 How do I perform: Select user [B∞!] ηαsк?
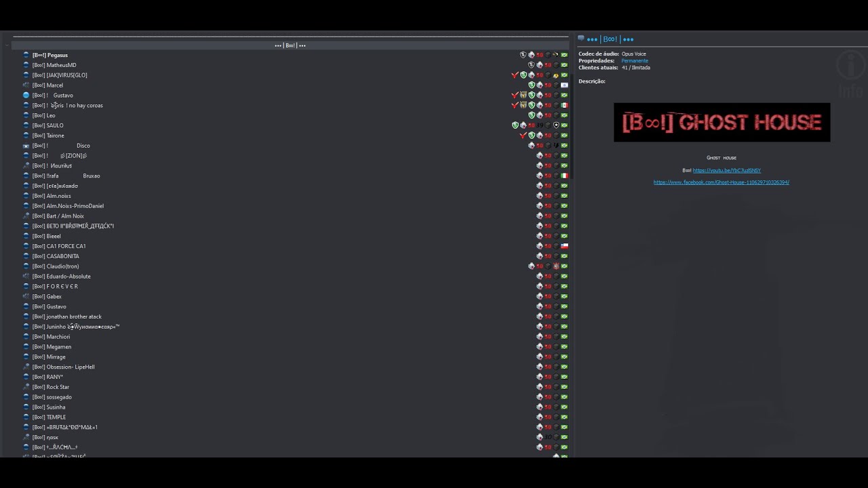pyautogui.click(x=45, y=437)
